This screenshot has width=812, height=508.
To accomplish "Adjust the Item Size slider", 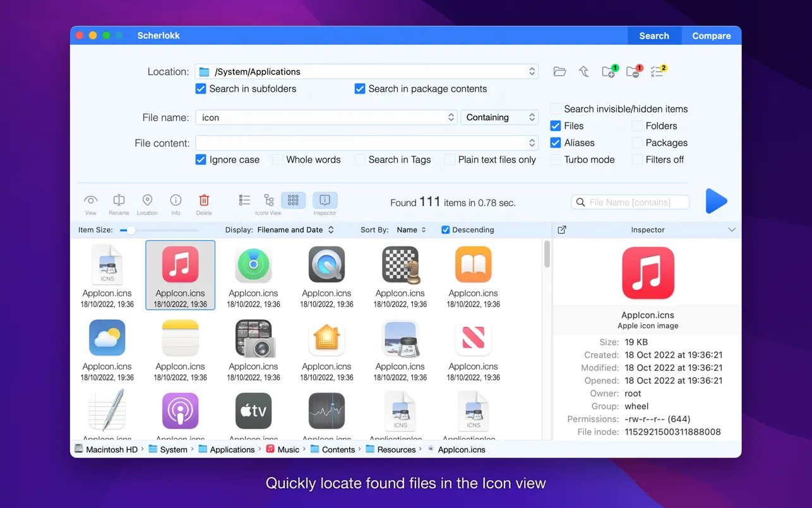I will (x=131, y=231).
